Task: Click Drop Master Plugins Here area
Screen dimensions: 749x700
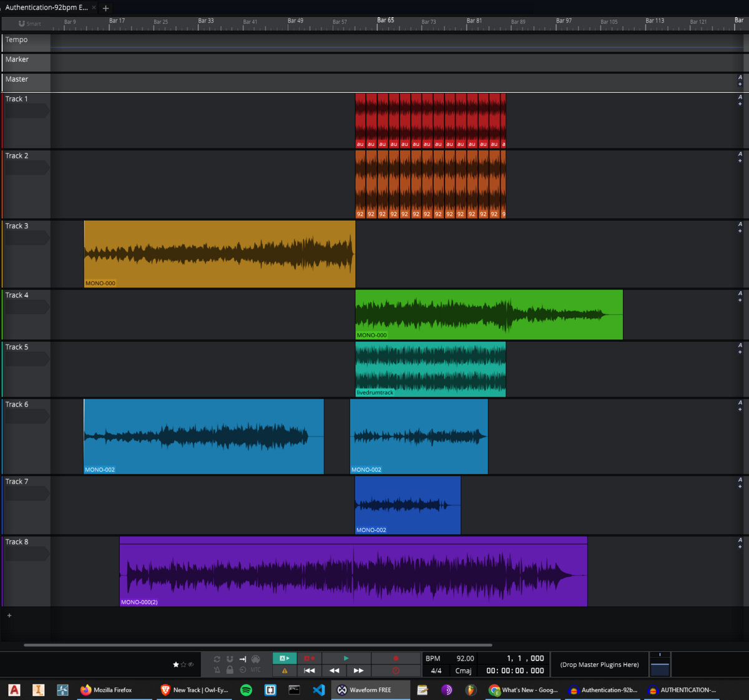Action: [x=599, y=664]
